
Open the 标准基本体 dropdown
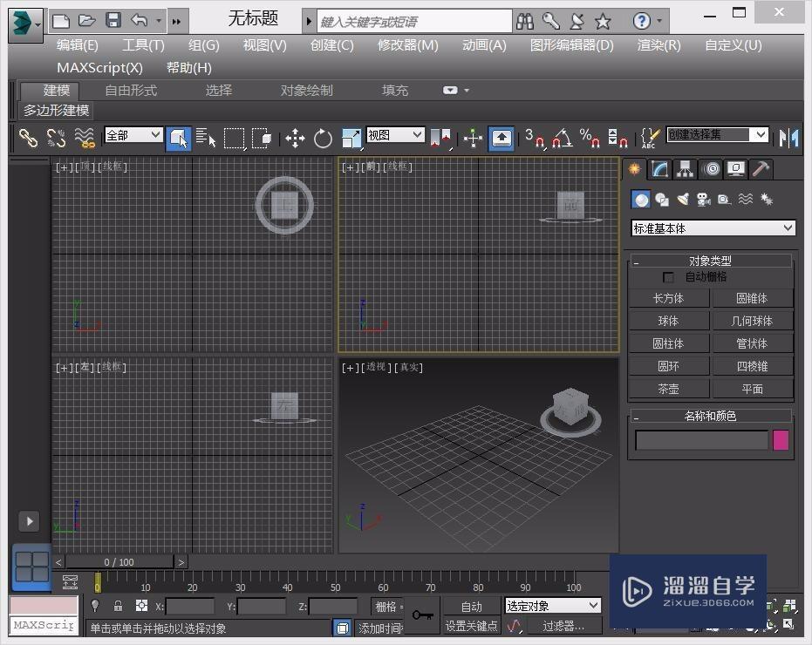(713, 228)
